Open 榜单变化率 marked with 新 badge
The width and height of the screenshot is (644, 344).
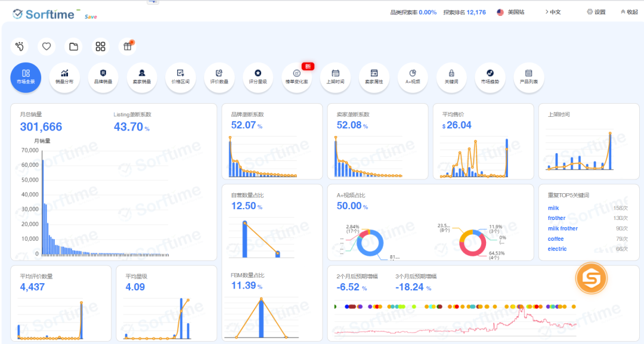coord(296,77)
